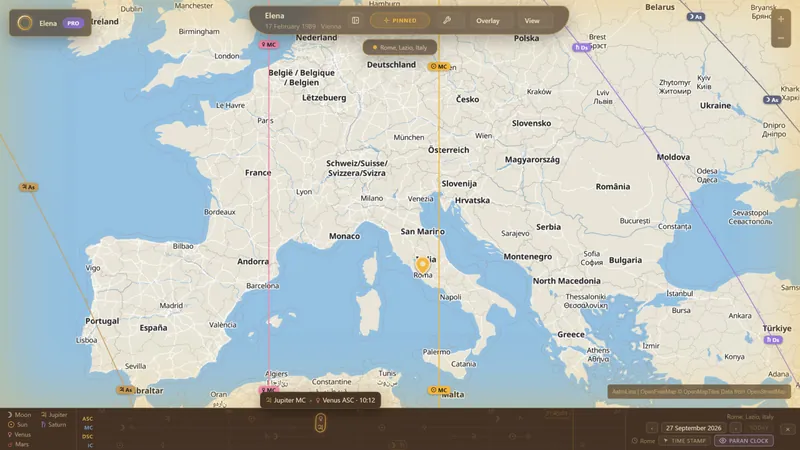
Task: Click the TIME STAMP button
Action: 684,440
